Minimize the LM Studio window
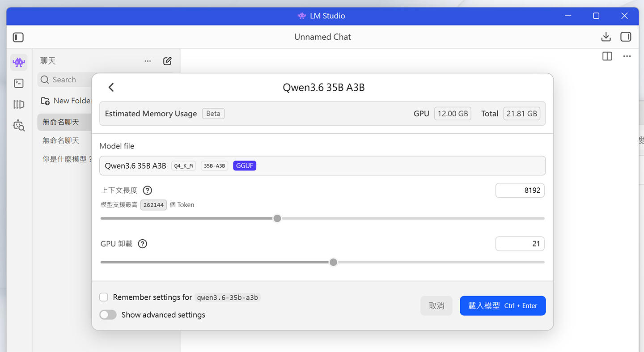Image resolution: width=644 pixels, height=352 pixels. tap(568, 16)
